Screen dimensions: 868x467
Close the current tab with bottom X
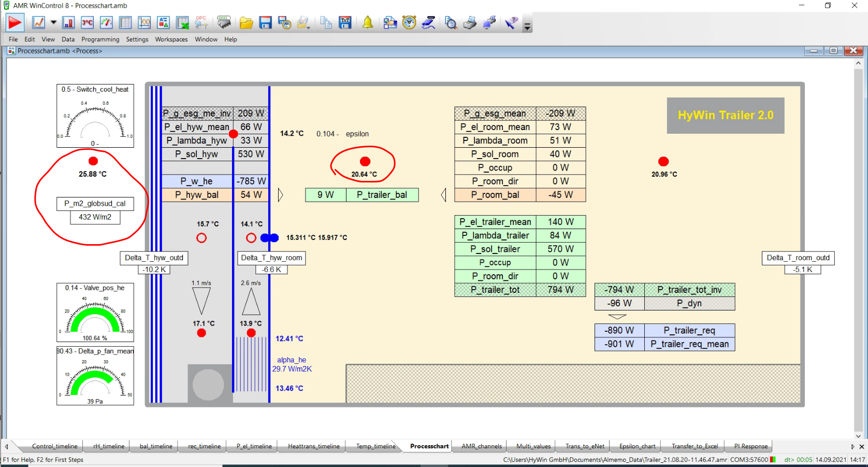click(862, 446)
